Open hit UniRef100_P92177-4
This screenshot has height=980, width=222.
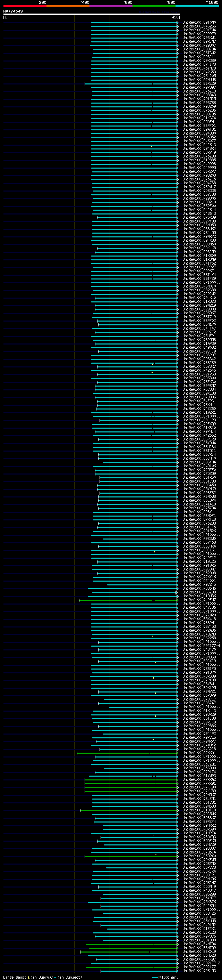pos(201,646)
